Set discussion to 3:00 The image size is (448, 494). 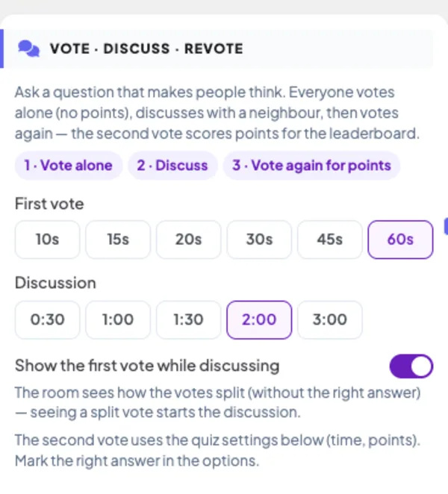[x=330, y=320]
